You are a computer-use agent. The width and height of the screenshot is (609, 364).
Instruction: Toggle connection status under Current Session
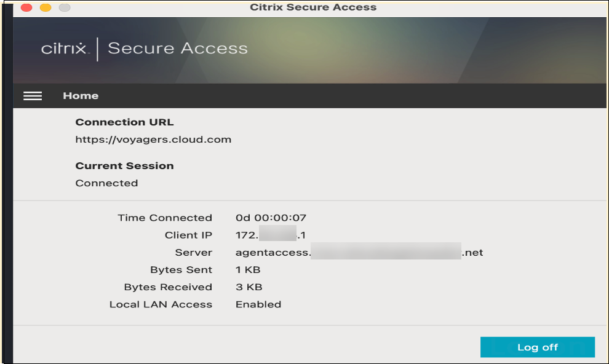106,183
